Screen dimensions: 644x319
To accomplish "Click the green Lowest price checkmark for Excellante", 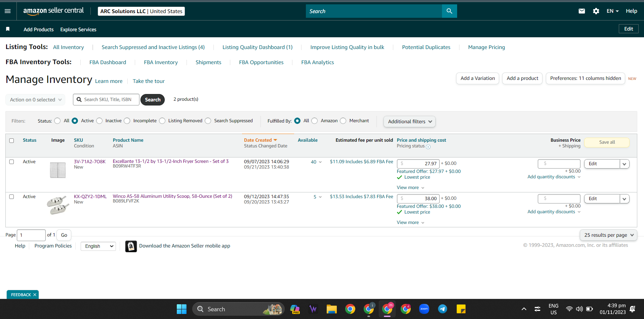I will pos(399,177).
